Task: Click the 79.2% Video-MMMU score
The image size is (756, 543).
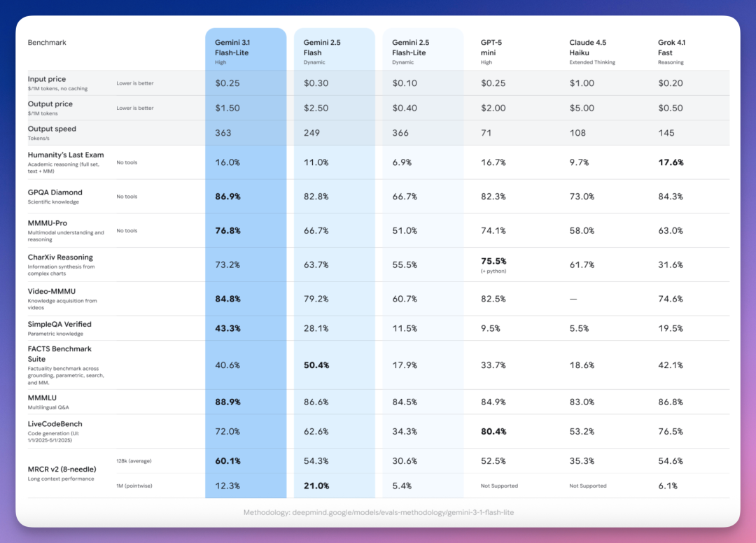Action: click(316, 299)
